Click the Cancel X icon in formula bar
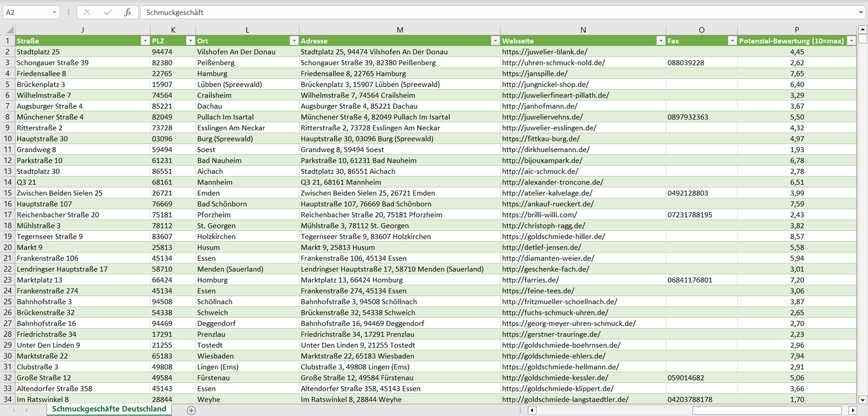Image resolution: width=868 pixels, height=416 pixels. tap(87, 12)
